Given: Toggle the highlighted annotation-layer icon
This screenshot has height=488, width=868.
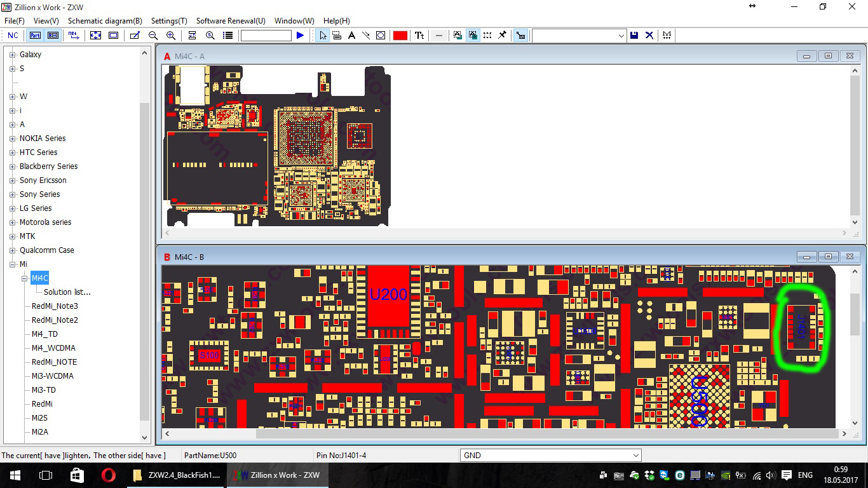Looking at the screenshot, I should point(473,36).
